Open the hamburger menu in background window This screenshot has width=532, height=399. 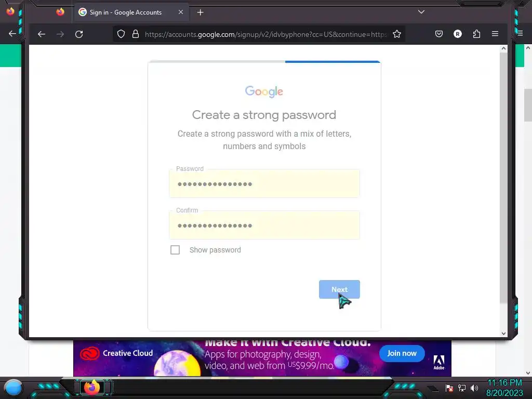521,33
